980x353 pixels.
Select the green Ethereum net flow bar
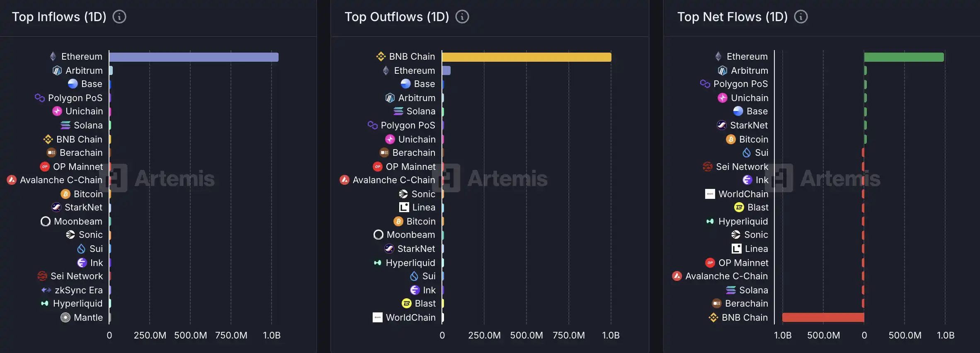pos(904,57)
